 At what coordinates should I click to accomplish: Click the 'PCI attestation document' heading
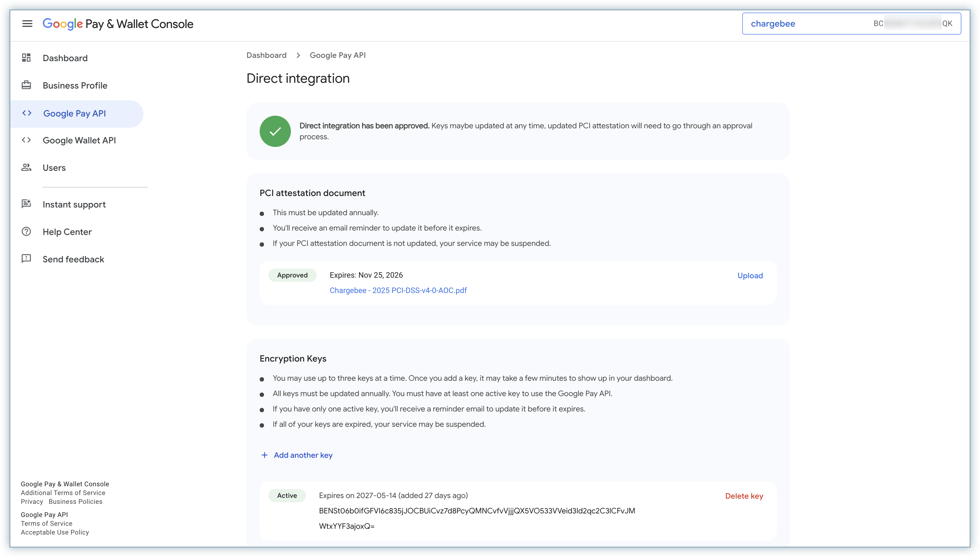coord(312,193)
